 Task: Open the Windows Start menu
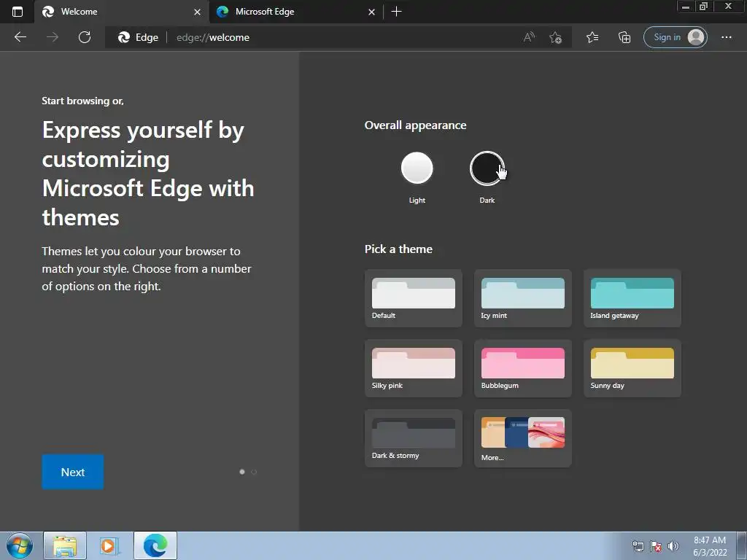point(20,545)
